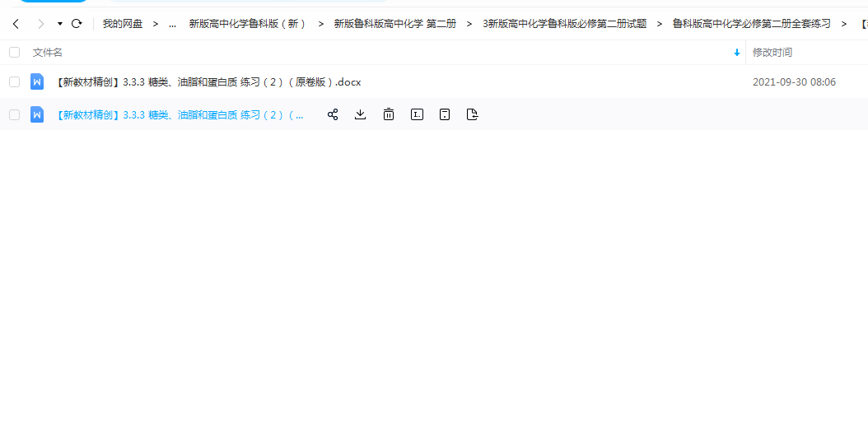The height and width of the screenshot is (423, 868).
Task: Refresh the file list
Action: coord(77,24)
